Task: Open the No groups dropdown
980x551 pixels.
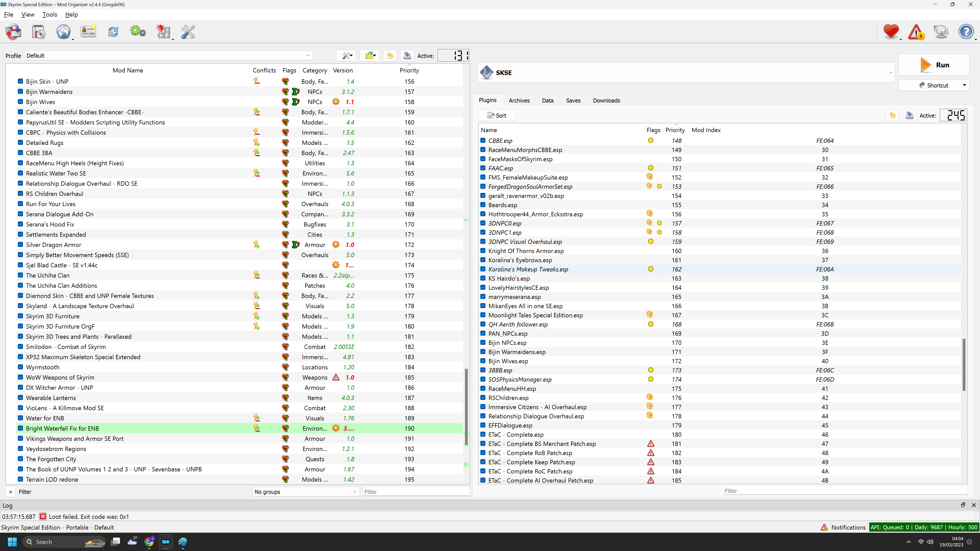Action: pyautogui.click(x=305, y=492)
